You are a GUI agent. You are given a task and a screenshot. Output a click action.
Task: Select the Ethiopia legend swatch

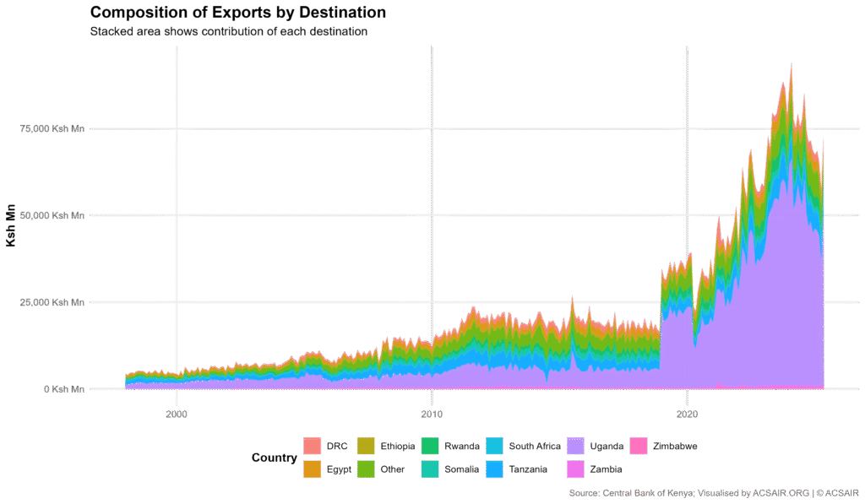pos(367,446)
